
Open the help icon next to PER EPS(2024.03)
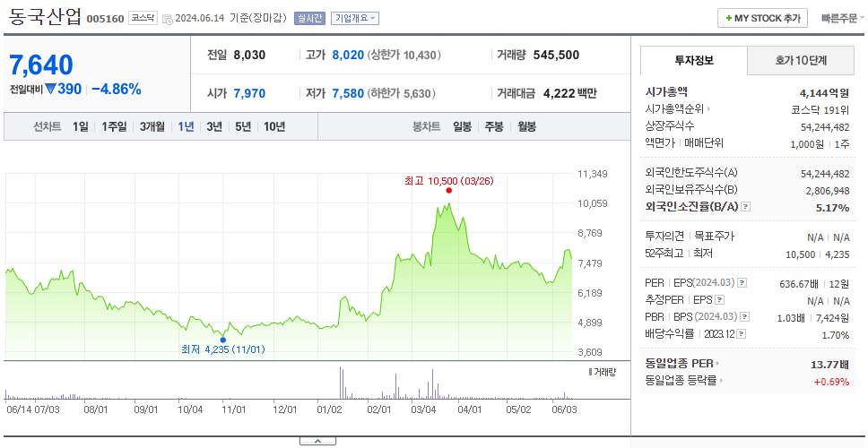coord(742,283)
